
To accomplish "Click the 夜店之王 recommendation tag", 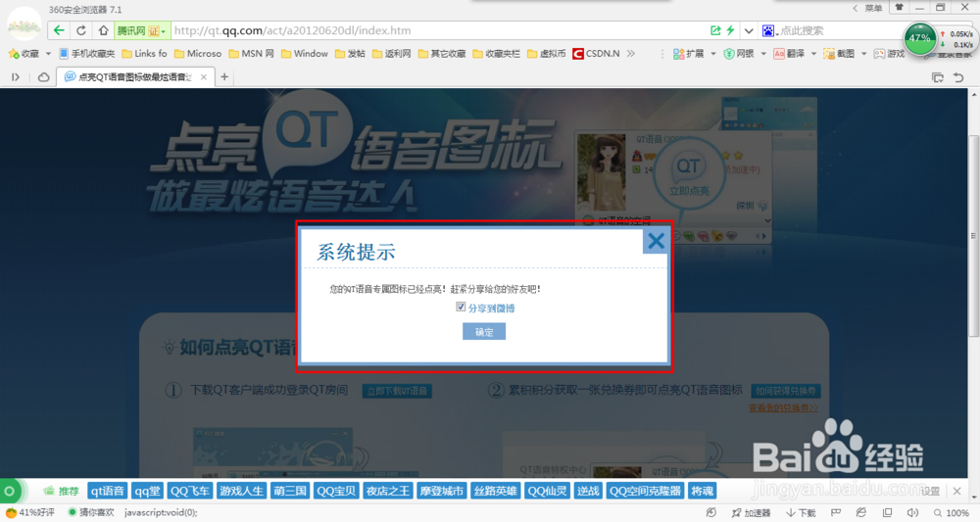I will coord(387,491).
